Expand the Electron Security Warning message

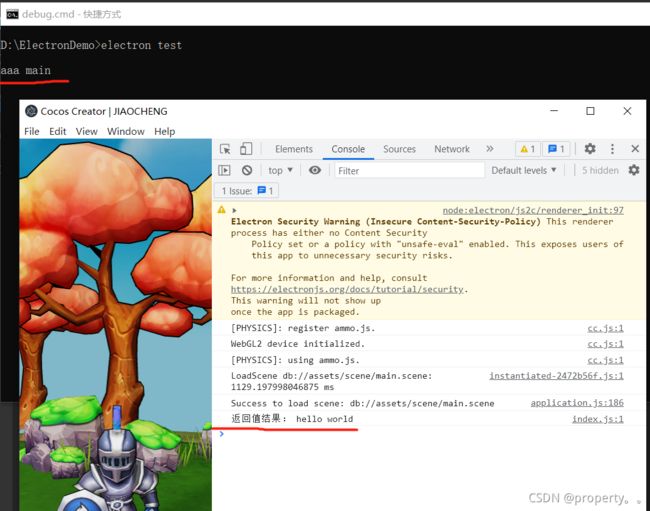click(234, 210)
